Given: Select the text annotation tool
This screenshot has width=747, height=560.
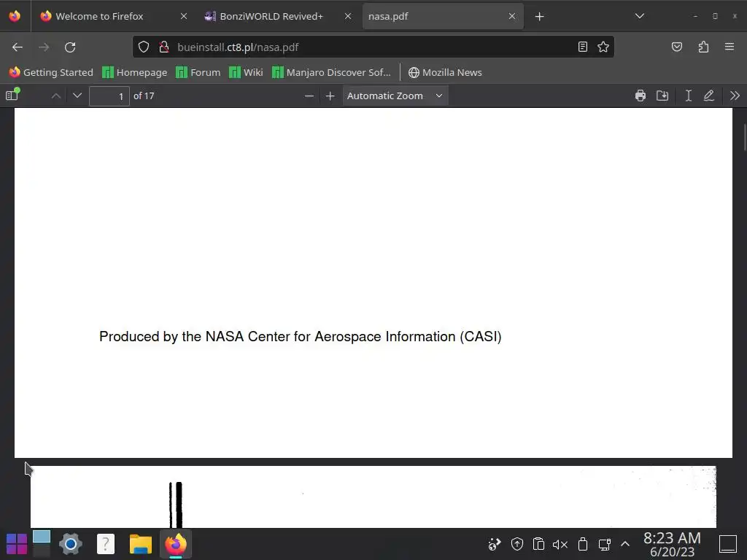Looking at the screenshot, I should click(x=688, y=96).
